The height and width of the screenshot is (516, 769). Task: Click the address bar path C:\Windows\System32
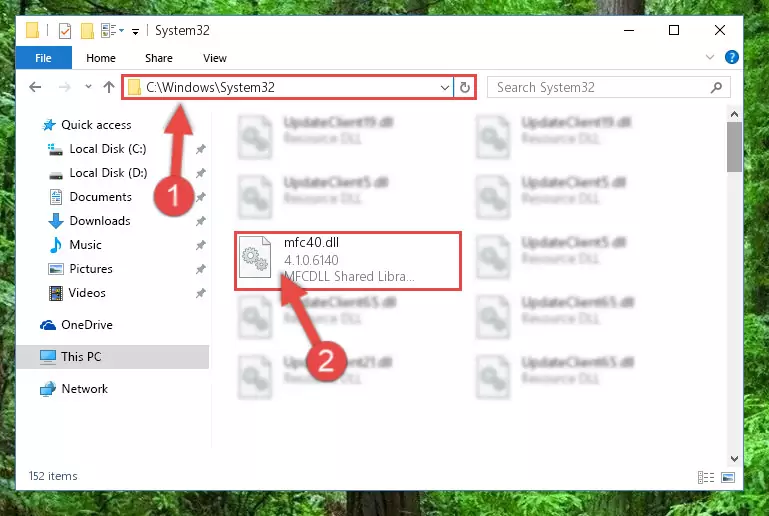210,87
